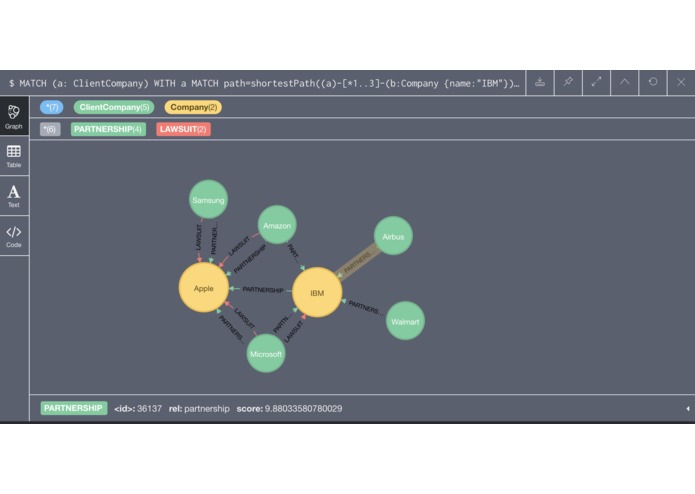Screen dimensions: 695x494
Task: Click the Walmart to IBM partnership edge
Action: coord(365,307)
